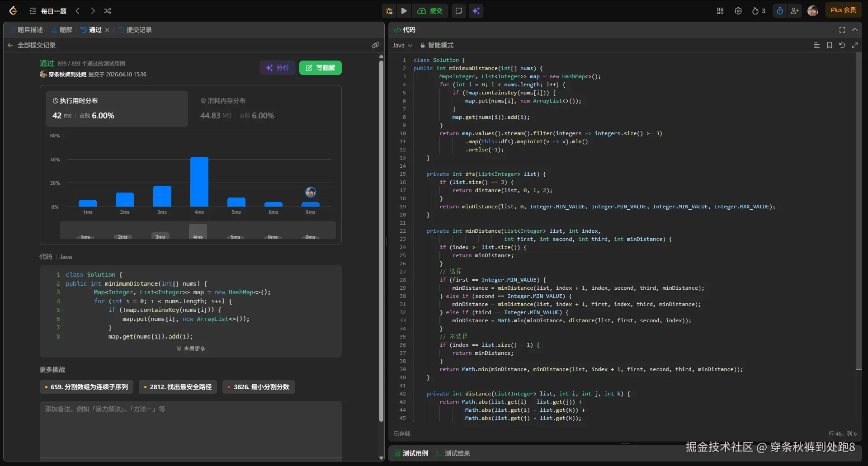Maximize the editor with the expand arrows icon
Screen dimensions: 868x466
855,45
